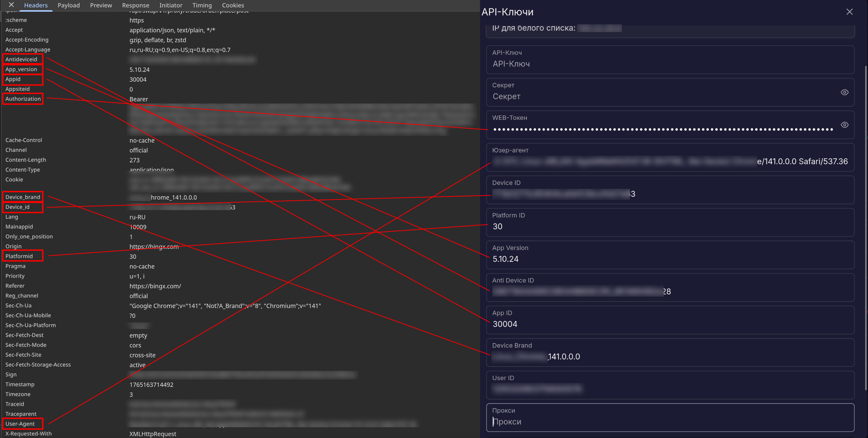Screen dimensions: 868x438
Task: Click the Sign header name
Action: click(x=11, y=374)
